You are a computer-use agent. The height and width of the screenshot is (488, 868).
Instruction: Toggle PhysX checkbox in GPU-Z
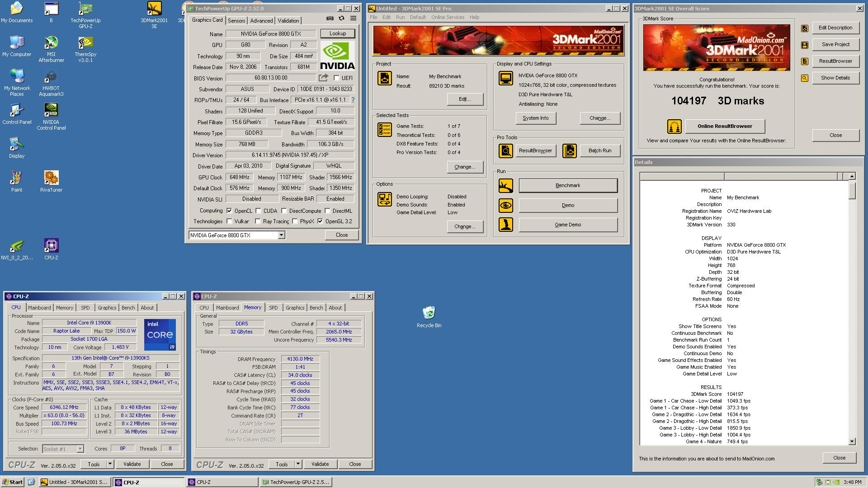[x=295, y=221]
